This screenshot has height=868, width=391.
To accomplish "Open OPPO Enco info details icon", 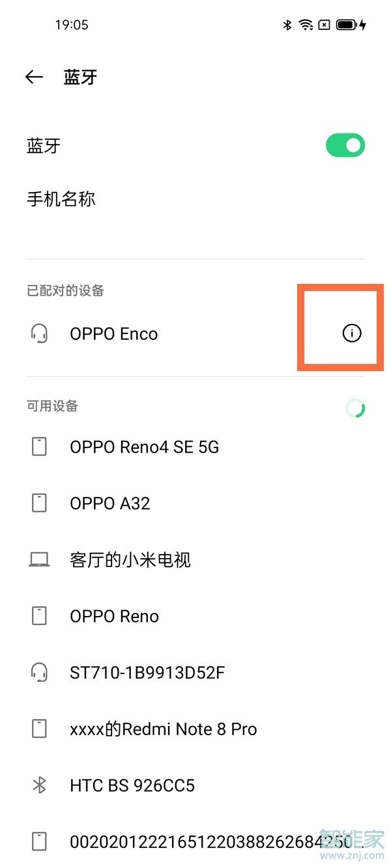I will (x=351, y=333).
